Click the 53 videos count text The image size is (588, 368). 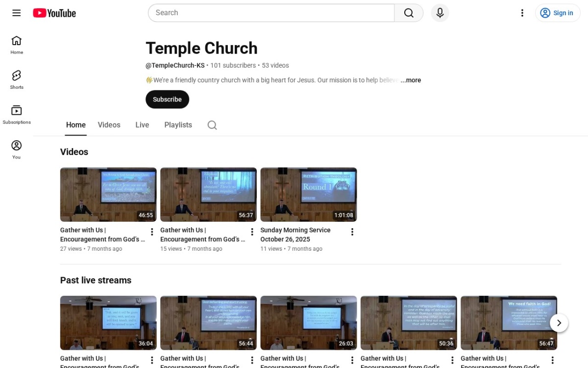click(x=275, y=65)
